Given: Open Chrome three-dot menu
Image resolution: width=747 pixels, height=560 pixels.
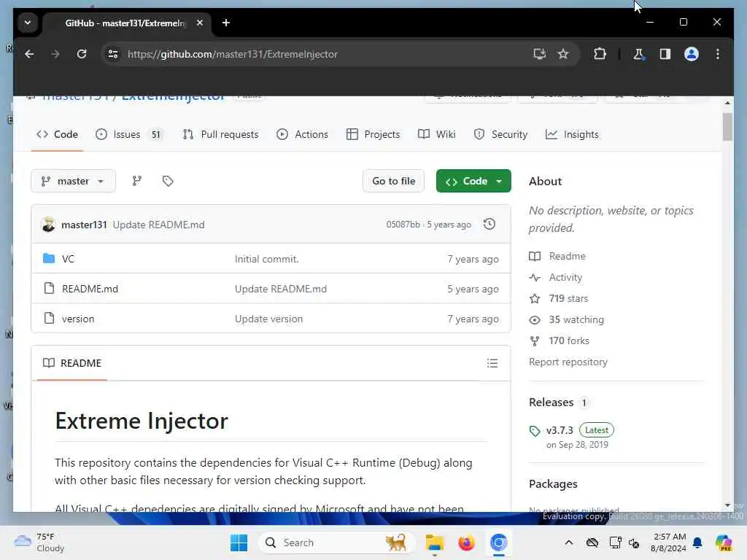Looking at the screenshot, I should [718, 54].
